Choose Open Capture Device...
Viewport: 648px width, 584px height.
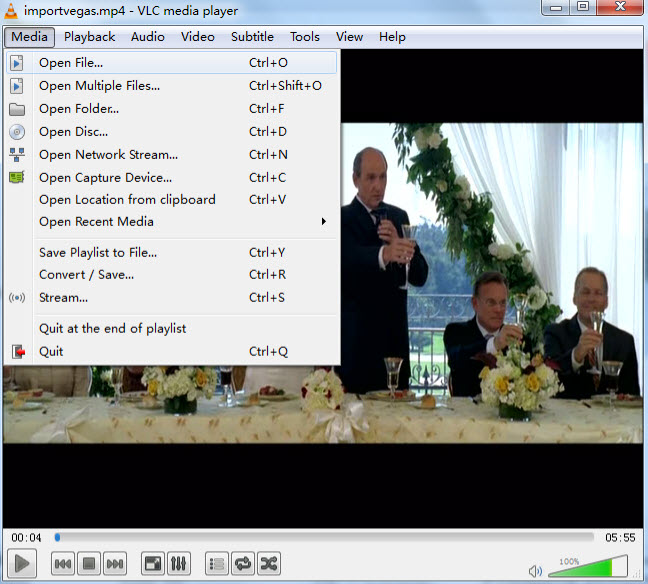pos(172,178)
